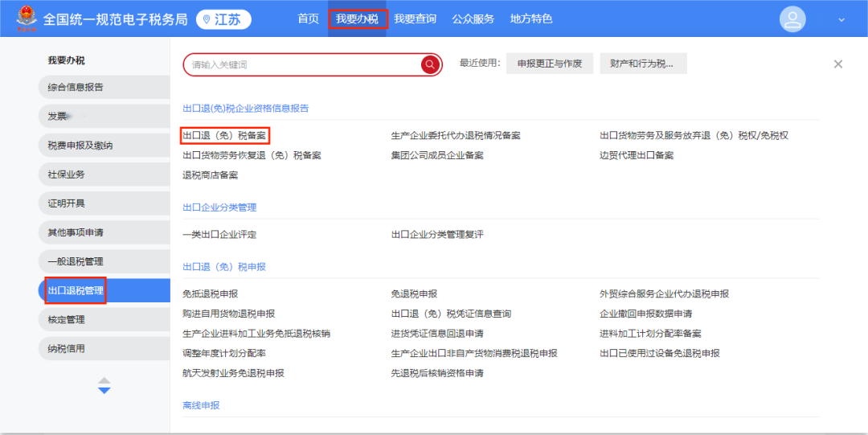Image resolution: width=868 pixels, height=435 pixels.
Task: Open 进货凭证信息回退申请 link
Action: tap(437, 334)
